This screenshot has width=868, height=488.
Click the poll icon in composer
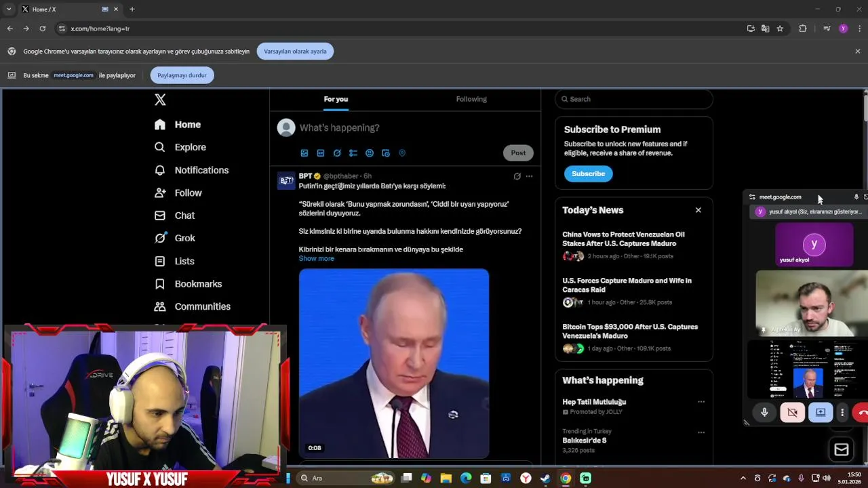pyautogui.click(x=353, y=153)
